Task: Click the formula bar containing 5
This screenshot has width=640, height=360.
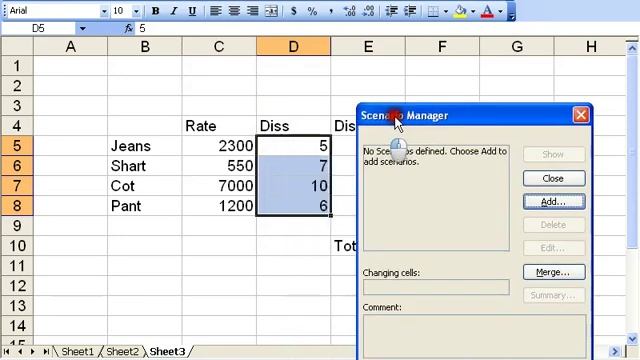Action: 388,29
